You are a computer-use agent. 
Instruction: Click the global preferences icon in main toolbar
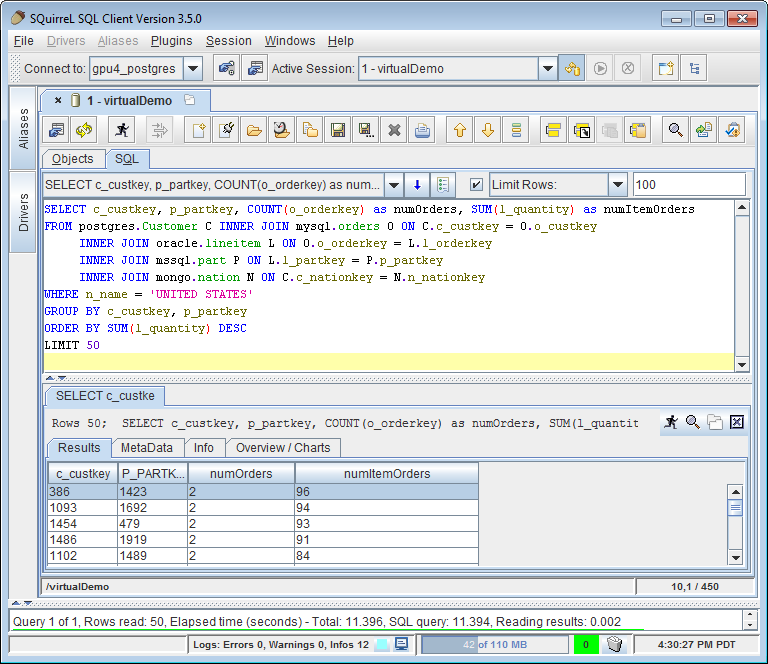[226, 69]
